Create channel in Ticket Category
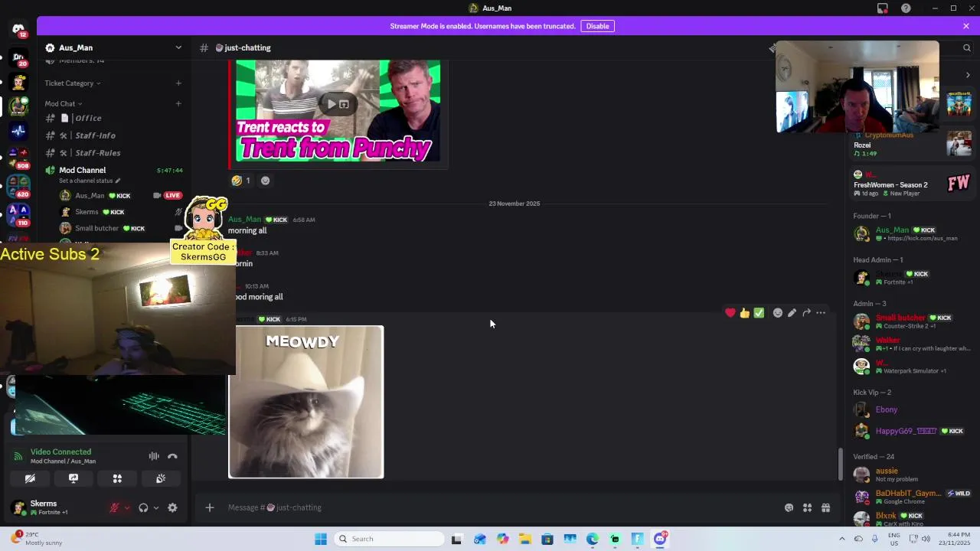980x551 pixels. [178, 83]
